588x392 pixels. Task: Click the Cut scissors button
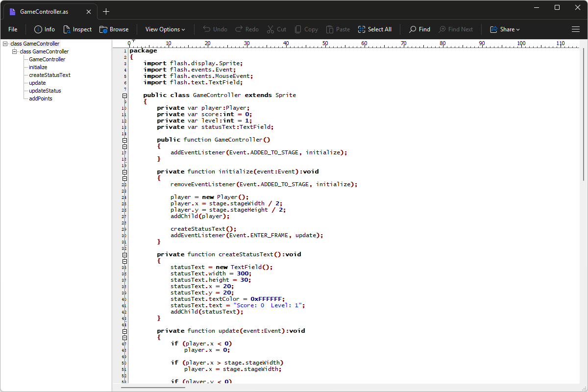(276, 29)
